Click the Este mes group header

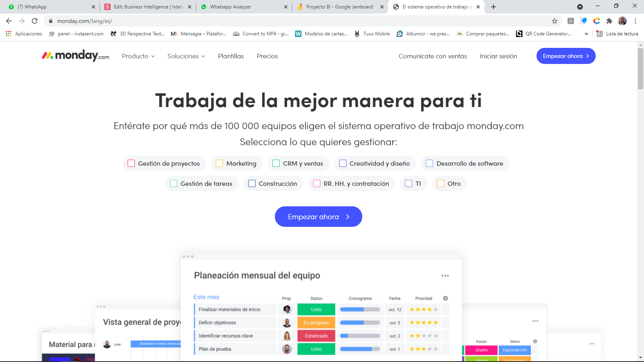(206, 297)
